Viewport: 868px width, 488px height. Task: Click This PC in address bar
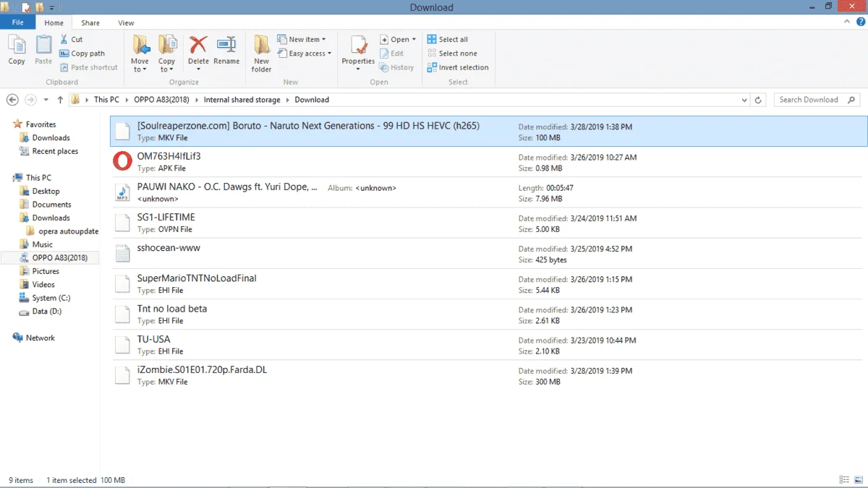106,100
